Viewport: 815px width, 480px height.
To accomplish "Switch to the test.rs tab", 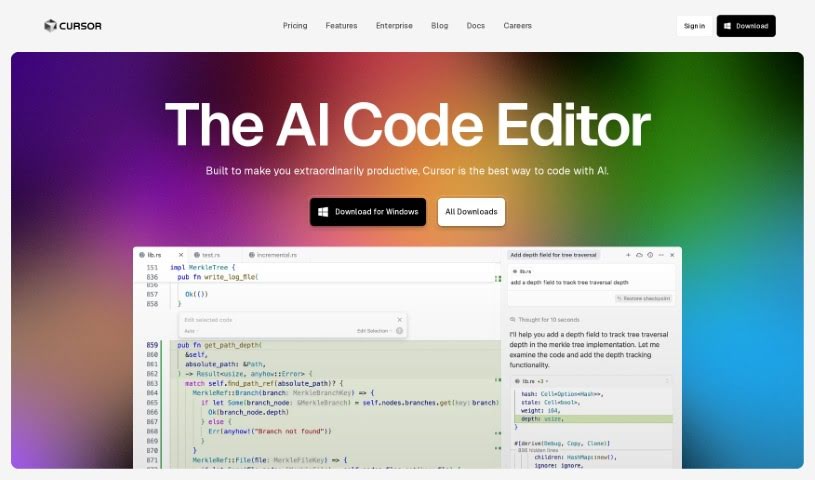I will coord(211,256).
